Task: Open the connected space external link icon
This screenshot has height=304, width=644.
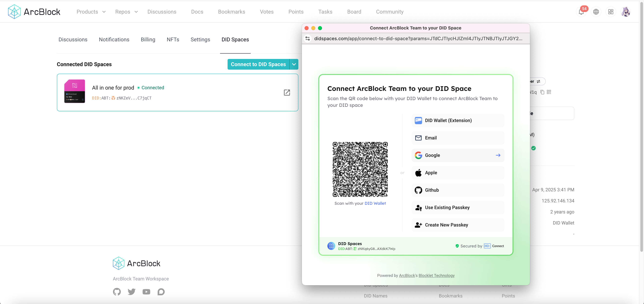Action: coord(287,93)
